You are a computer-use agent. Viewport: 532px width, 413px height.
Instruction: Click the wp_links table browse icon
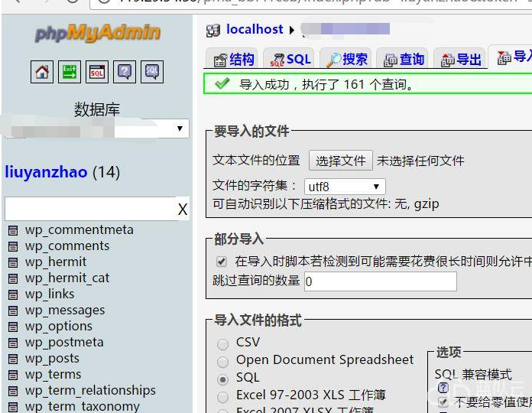coord(13,294)
